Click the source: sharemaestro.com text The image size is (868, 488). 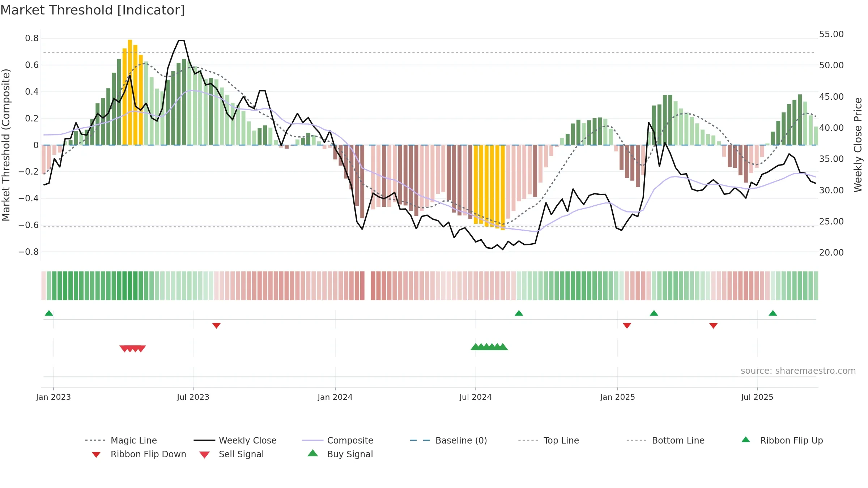pos(798,371)
